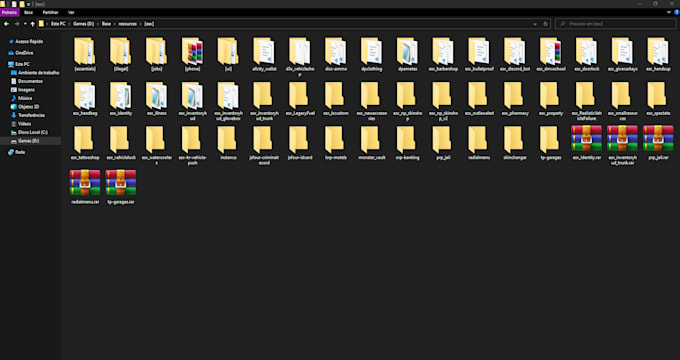This screenshot has width=680, height=360.
Task: Open the [phone] folder
Action: pyautogui.click(x=192, y=54)
